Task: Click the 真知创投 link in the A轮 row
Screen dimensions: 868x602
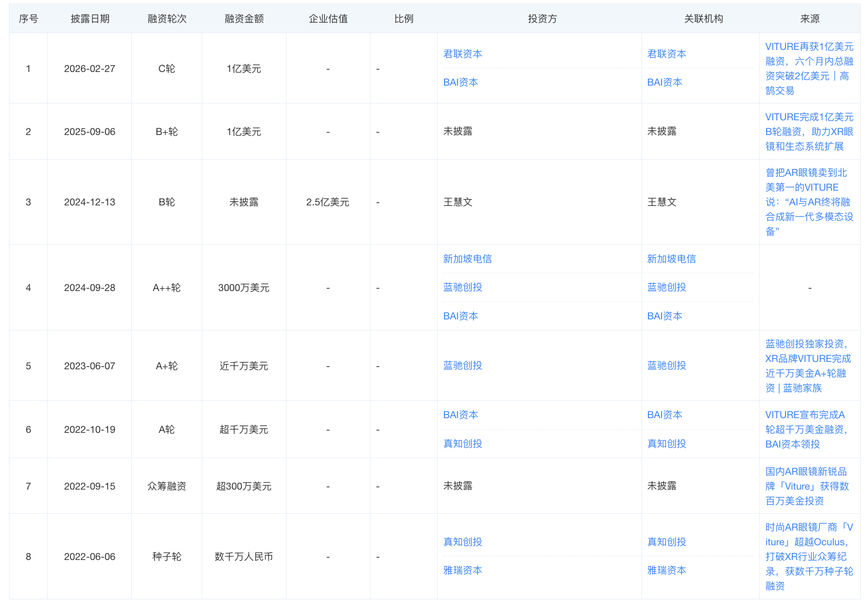Action: [x=462, y=443]
